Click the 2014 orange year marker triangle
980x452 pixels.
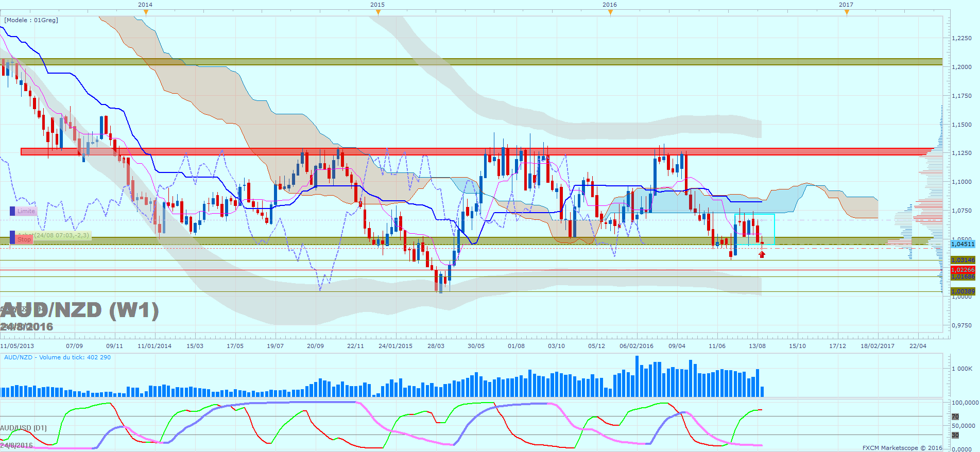(x=146, y=12)
